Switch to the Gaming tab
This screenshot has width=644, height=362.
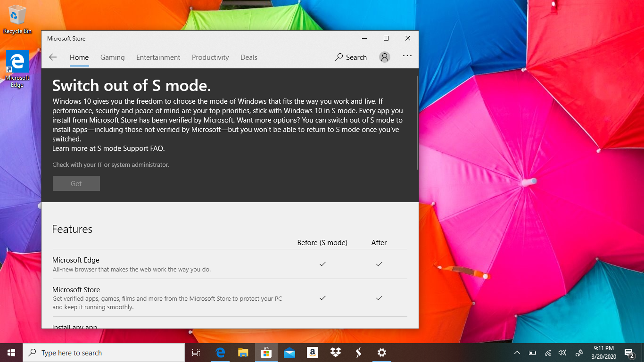tap(113, 58)
